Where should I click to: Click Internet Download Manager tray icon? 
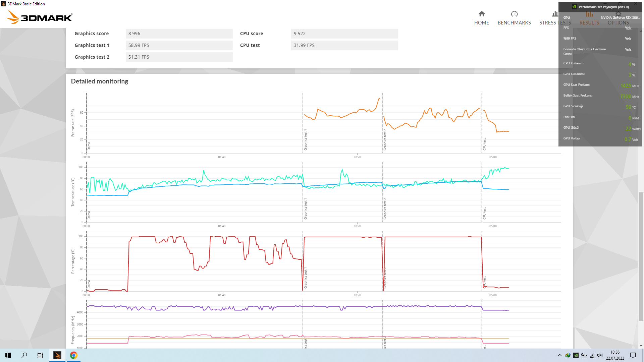coord(568,355)
